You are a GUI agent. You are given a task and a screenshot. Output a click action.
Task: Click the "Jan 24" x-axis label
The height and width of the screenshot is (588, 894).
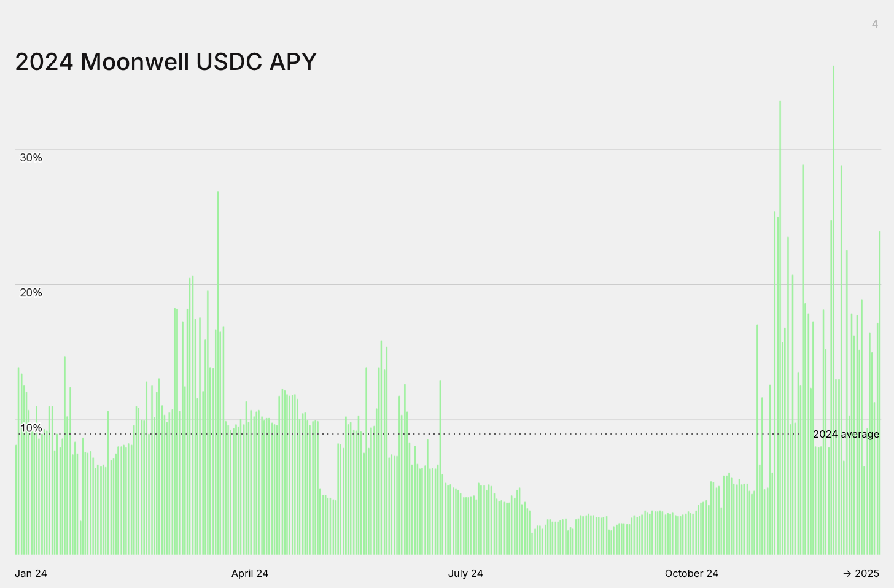31,573
